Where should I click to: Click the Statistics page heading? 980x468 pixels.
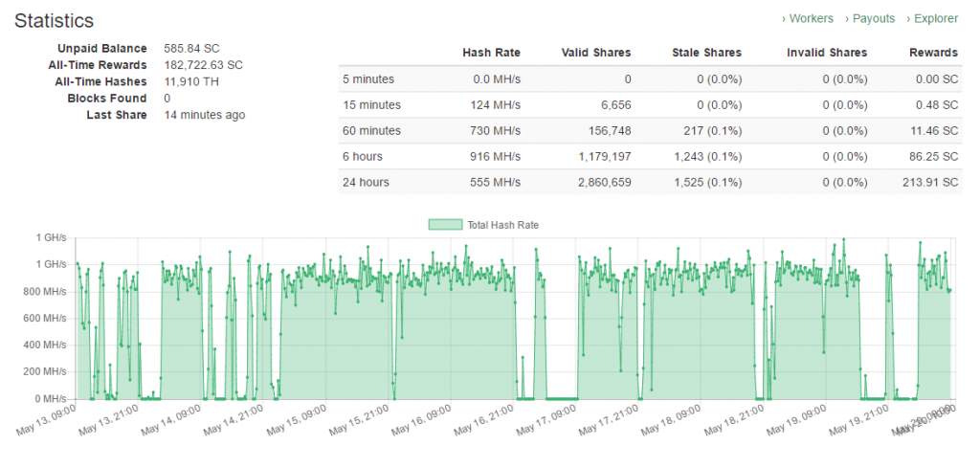tap(55, 20)
